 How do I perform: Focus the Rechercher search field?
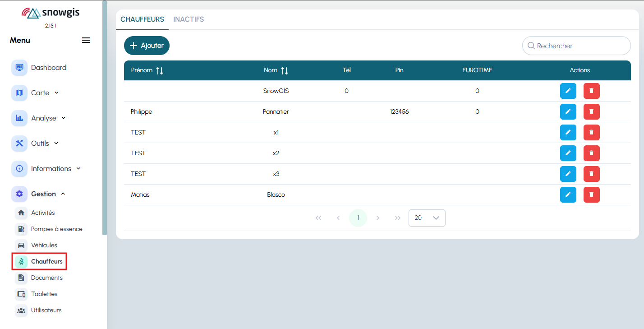[580, 46]
